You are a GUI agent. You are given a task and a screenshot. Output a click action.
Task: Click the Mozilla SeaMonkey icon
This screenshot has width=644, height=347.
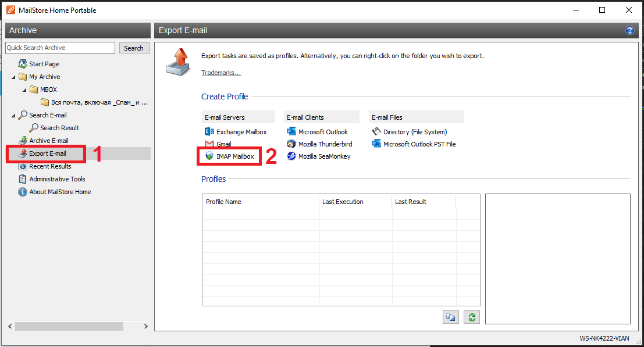pyautogui.click(x=291, y=156)
